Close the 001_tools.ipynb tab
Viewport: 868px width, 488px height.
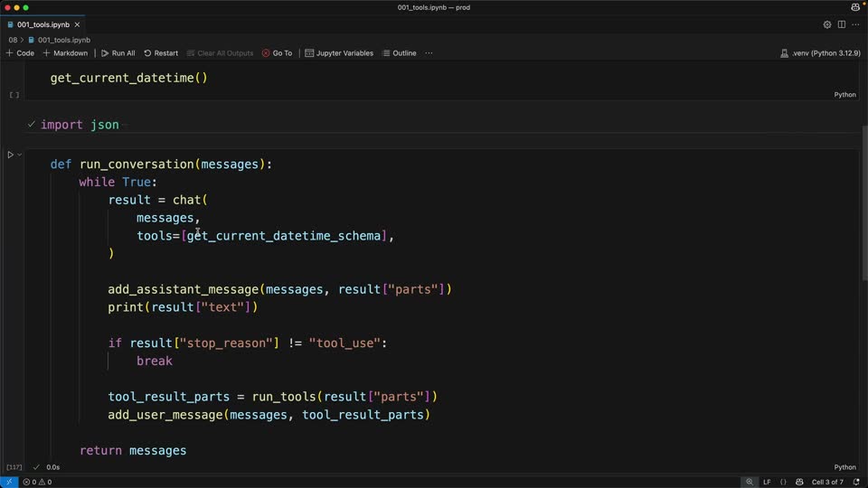(x=77, y=24)
